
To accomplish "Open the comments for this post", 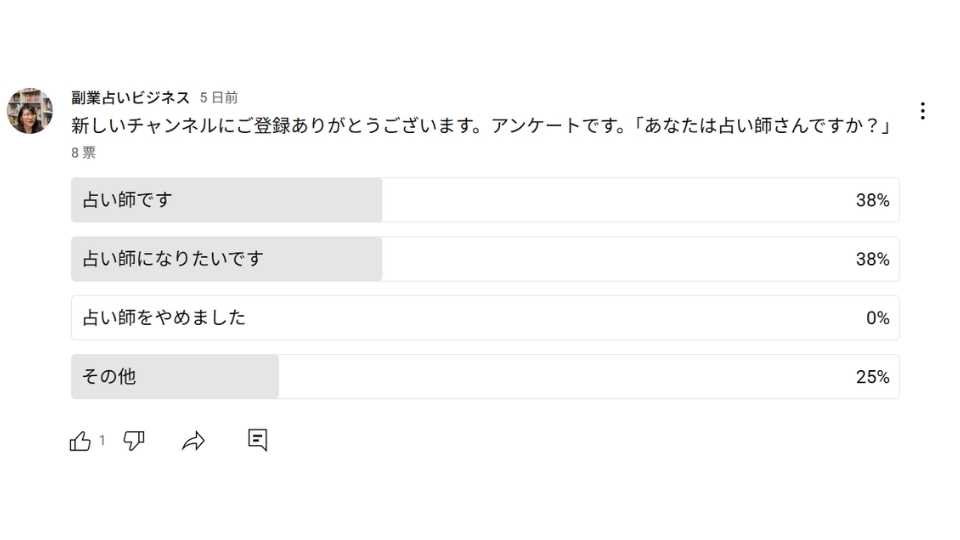I will click(257, 440).
